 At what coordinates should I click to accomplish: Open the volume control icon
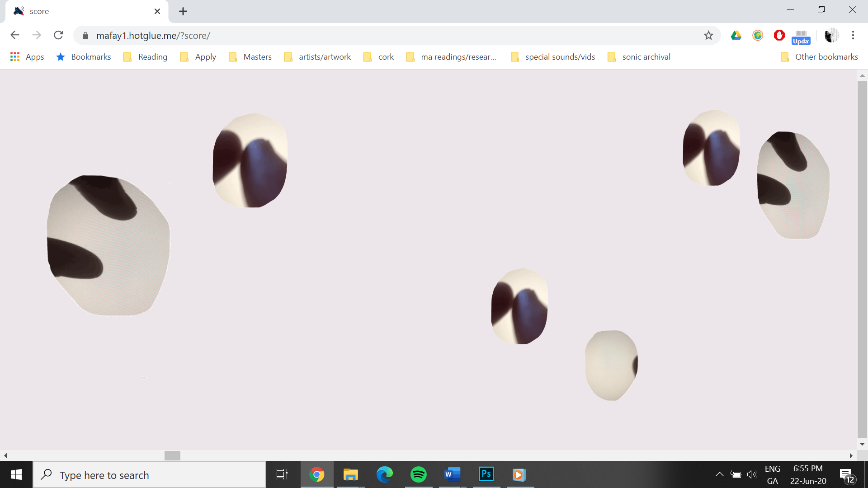pos(751,474)
